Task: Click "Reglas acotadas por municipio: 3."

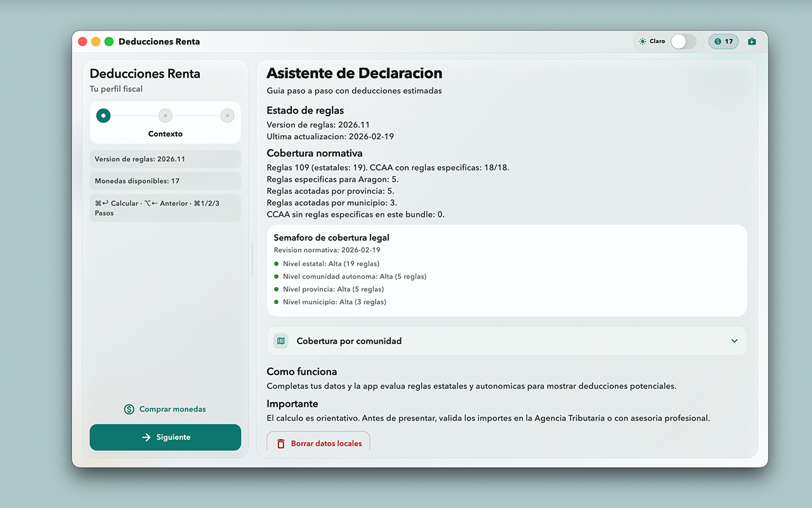Action: tap(332, 203)
